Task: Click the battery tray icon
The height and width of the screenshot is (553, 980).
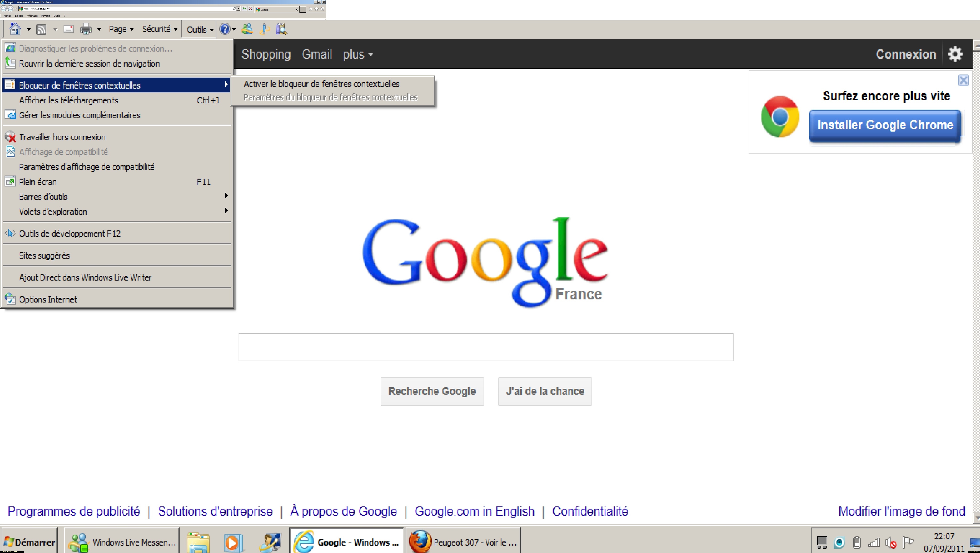Action: point(857,542)
